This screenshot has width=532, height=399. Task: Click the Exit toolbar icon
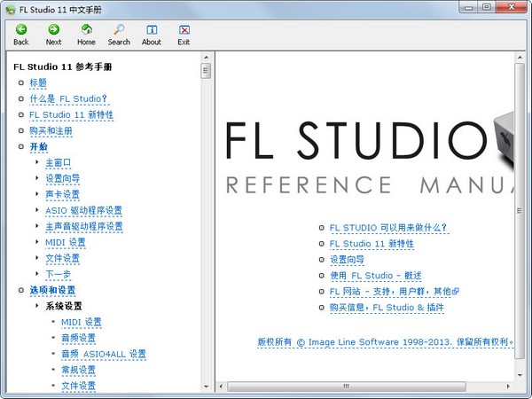point(184,34)
